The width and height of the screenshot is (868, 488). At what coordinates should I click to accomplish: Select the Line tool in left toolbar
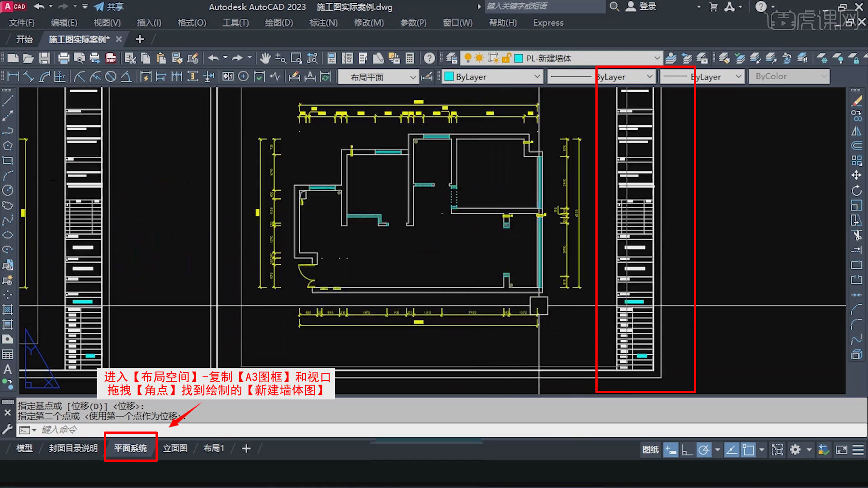[x=8, y=101]
